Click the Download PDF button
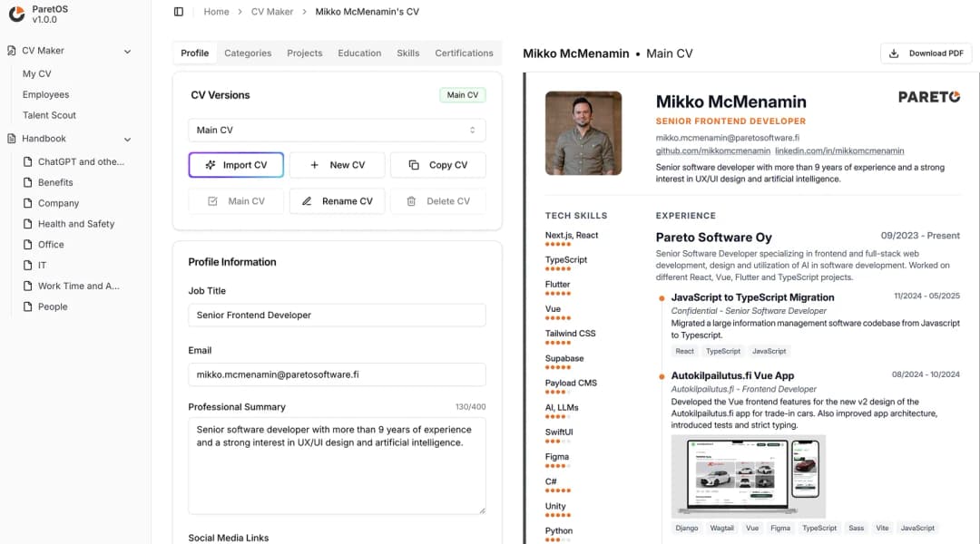This screenshot has width=980, height=544. 926,53
